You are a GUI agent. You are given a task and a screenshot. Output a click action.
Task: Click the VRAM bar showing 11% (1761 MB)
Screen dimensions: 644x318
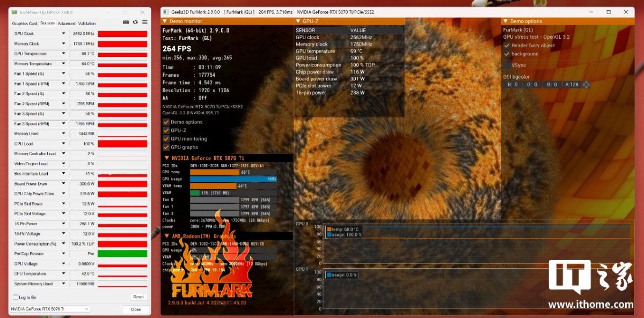click(233, 193)
